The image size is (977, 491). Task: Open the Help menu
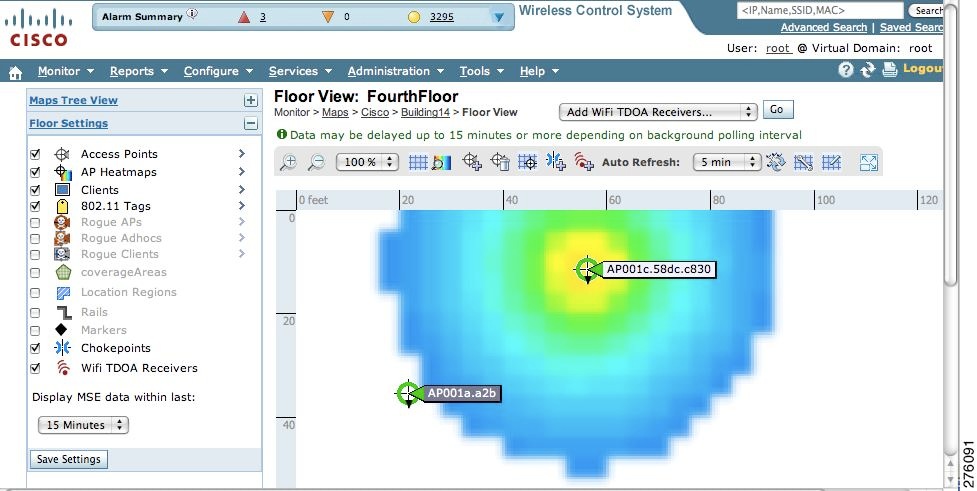539,71
